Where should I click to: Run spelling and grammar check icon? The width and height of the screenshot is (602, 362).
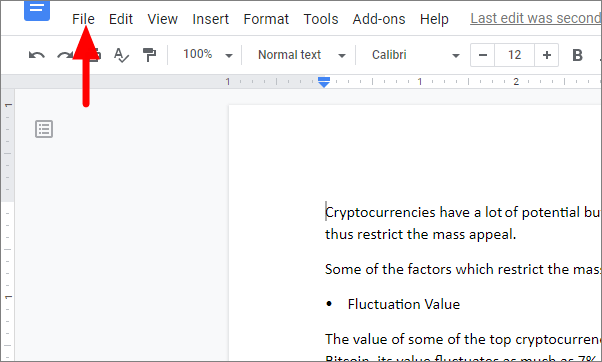point(121,55)
